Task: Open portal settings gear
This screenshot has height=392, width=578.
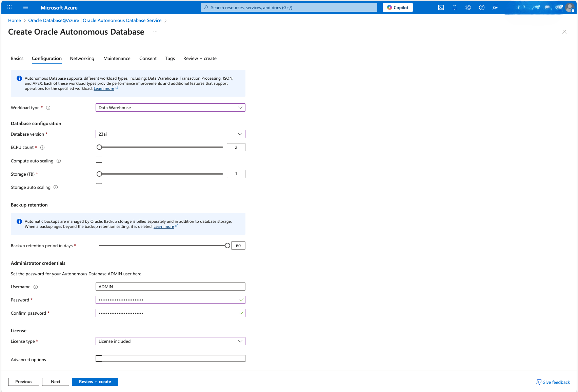Action: click(468, 7)
